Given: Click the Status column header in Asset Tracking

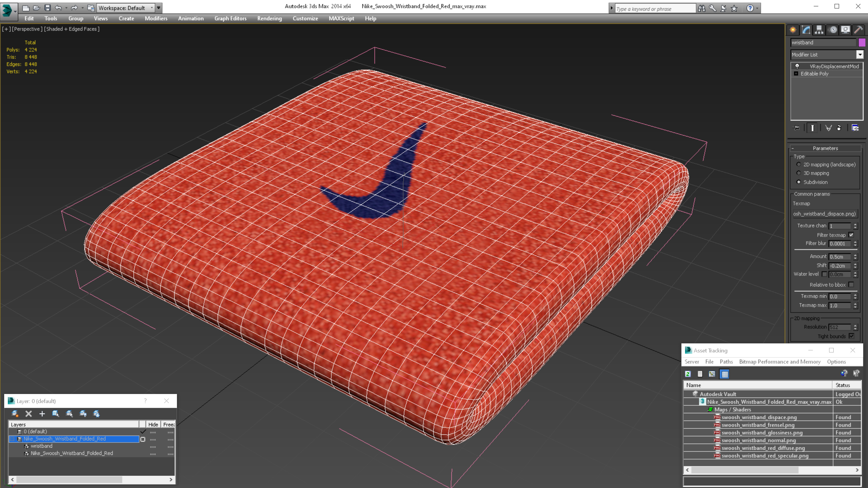Looking at the screenshot, I should pos(846,385).
